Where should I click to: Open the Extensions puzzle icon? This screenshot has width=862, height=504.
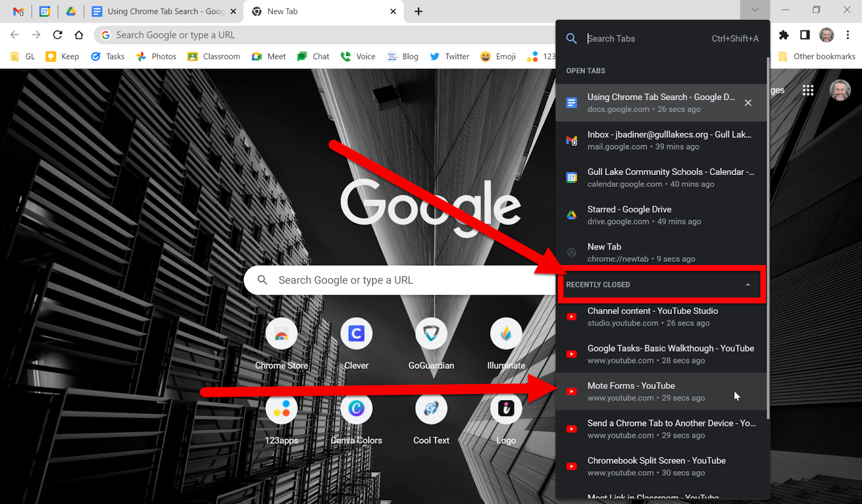784,35
